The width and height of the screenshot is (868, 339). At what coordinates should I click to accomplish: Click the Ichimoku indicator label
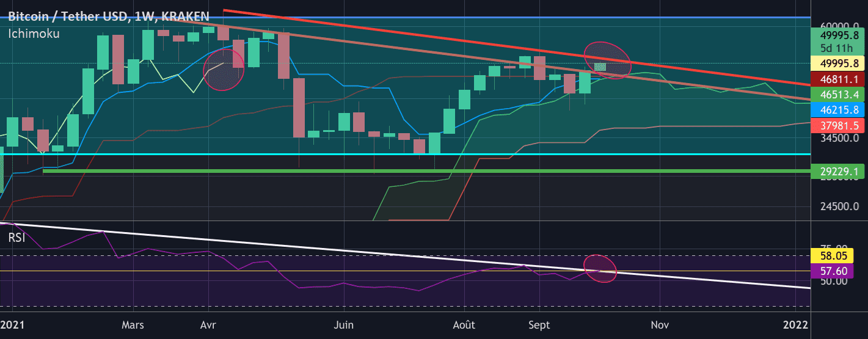34,34
